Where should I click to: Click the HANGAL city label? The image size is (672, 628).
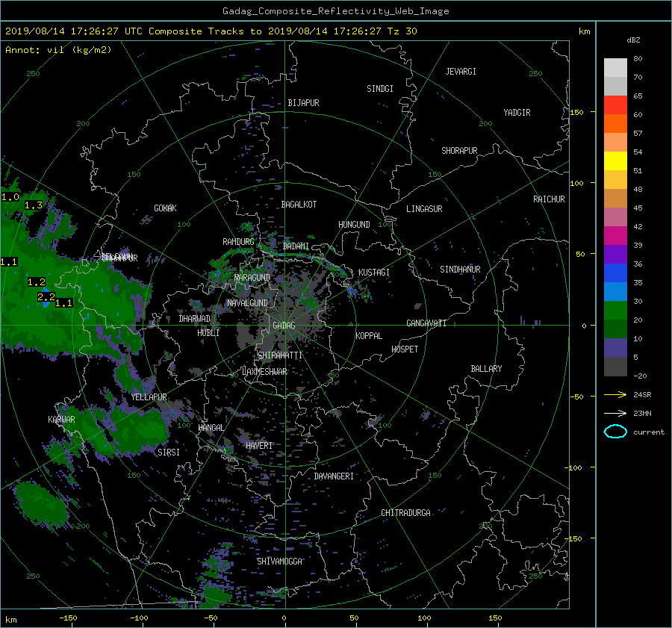211,428
